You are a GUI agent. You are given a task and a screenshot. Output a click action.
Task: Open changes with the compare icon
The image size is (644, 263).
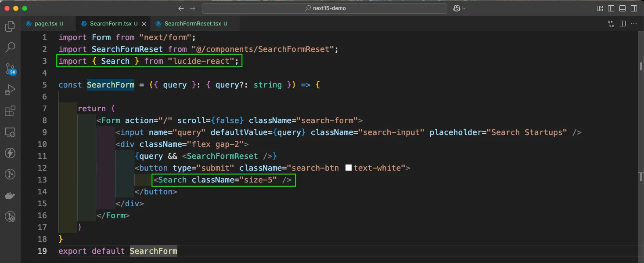(611, 24)
